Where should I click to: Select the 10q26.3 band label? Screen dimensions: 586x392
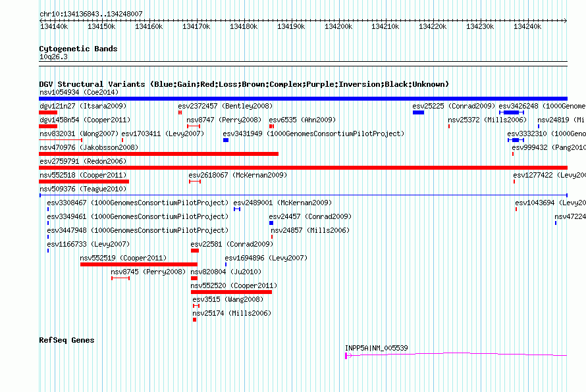(x=53, y=57)
